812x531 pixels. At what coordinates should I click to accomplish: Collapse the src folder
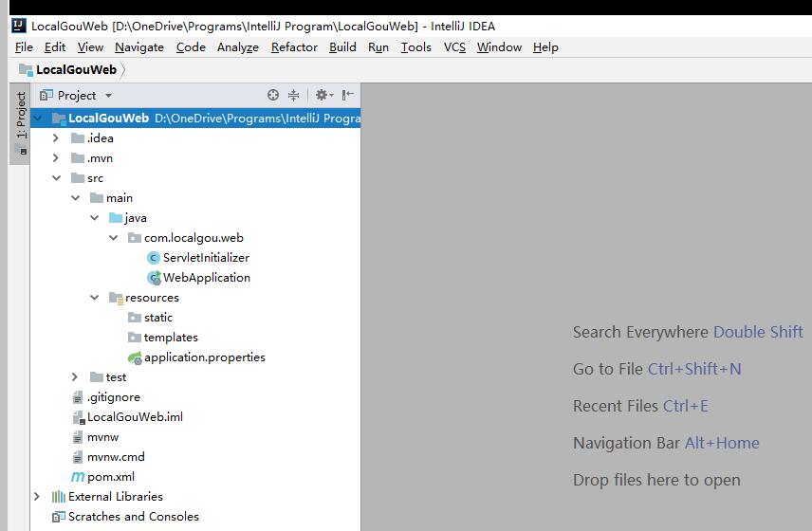point(57,178)
